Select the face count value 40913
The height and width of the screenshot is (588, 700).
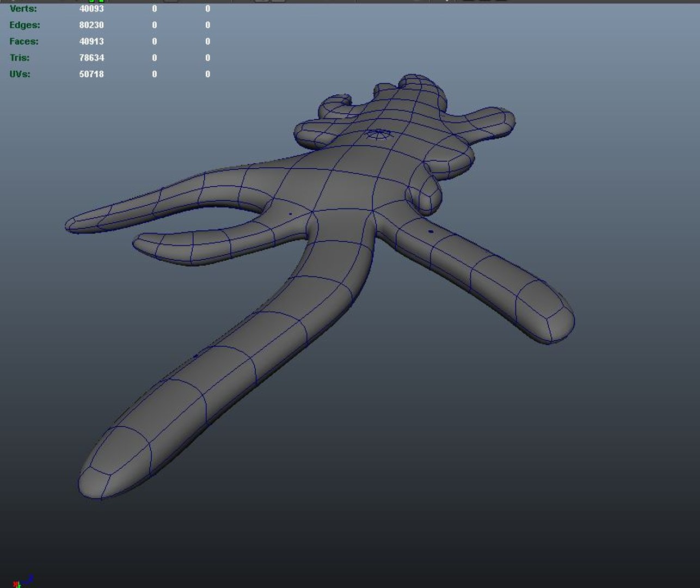(91, 41)
